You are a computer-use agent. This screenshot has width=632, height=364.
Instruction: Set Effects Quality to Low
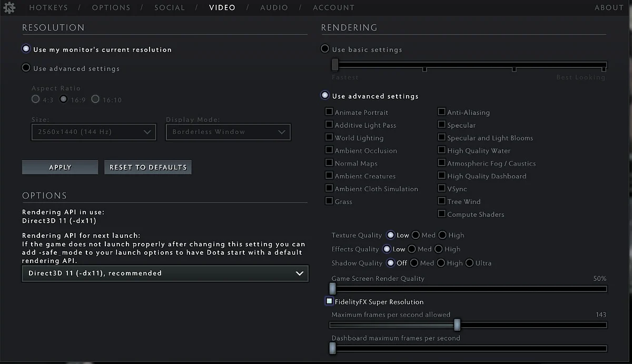(x=387, y=249)
